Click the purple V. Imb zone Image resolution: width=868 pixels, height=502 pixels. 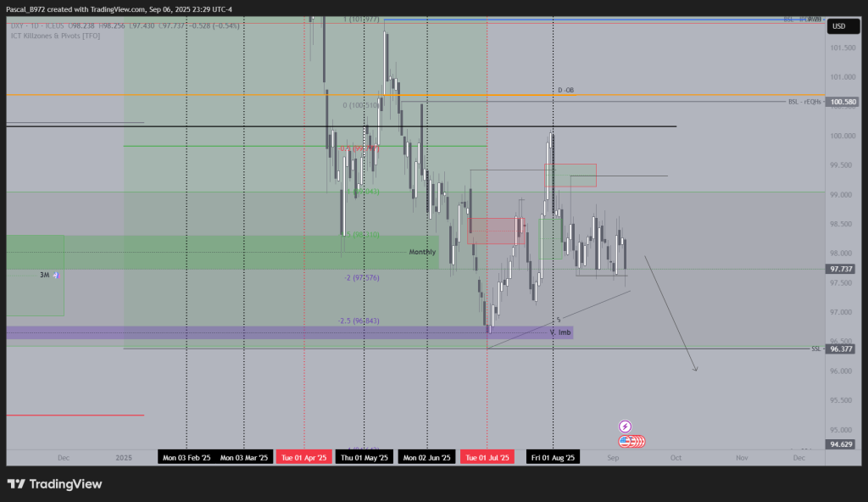(x=559, y=332)
